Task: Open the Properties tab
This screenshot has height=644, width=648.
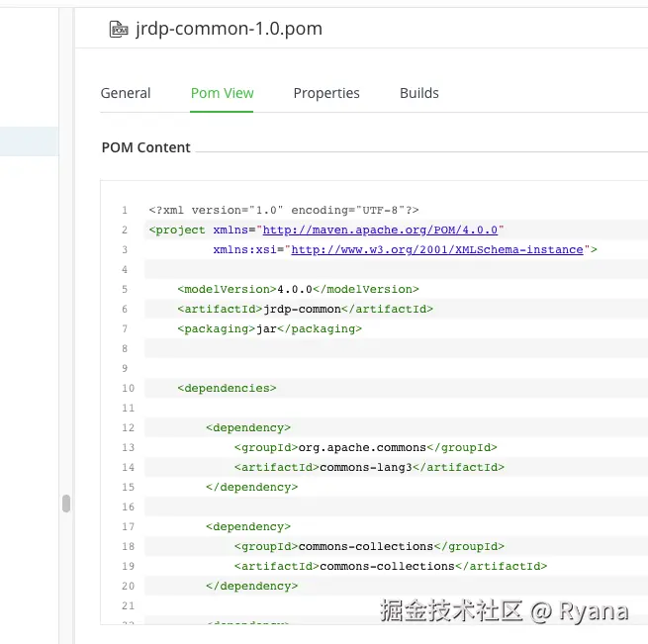Action: [326, 93]
